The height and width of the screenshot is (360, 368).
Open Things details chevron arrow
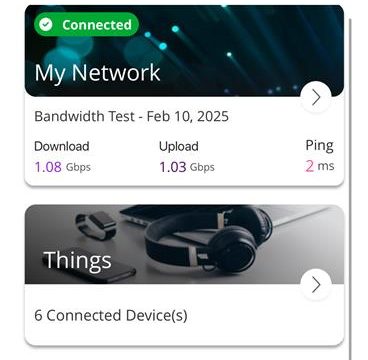tap(316, 285)
